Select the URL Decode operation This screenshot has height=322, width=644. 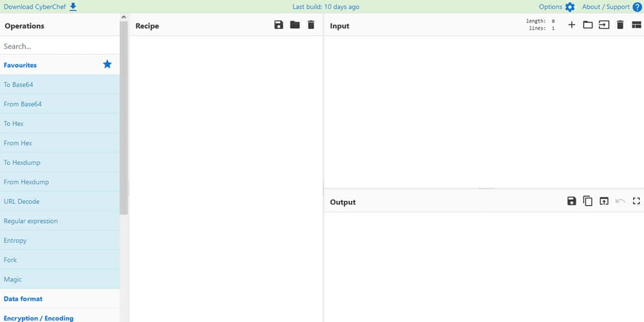point(21,202)
